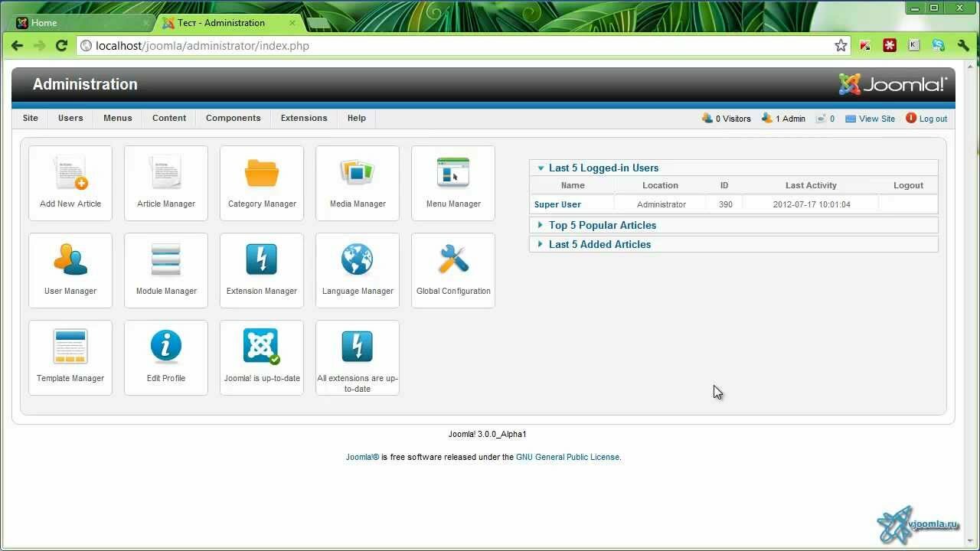The height and width of the screenshot is (551, 980).
Task: Click the red asterisk extension icon
Action: 890,46
